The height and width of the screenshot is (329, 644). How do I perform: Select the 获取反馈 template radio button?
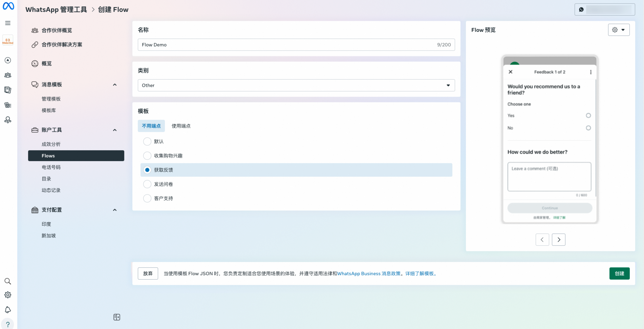click(147, 170)
